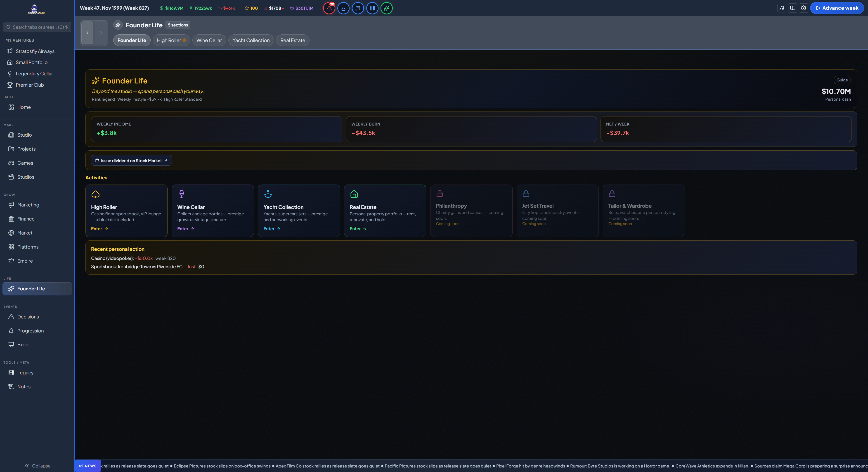Viewport: 868px width, 472px height.
Task: Open the film strip shortcut icon
Action: [372, 8]
